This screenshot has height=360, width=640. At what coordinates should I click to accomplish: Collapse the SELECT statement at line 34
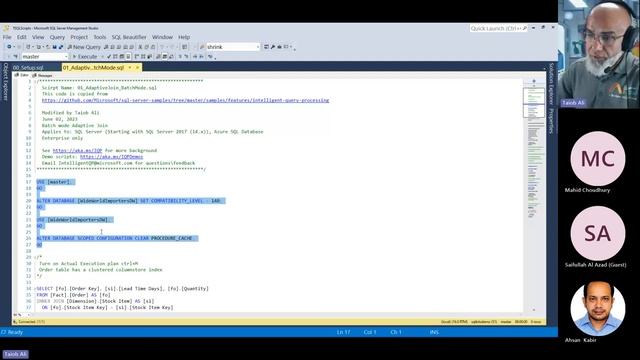(36, 289)
